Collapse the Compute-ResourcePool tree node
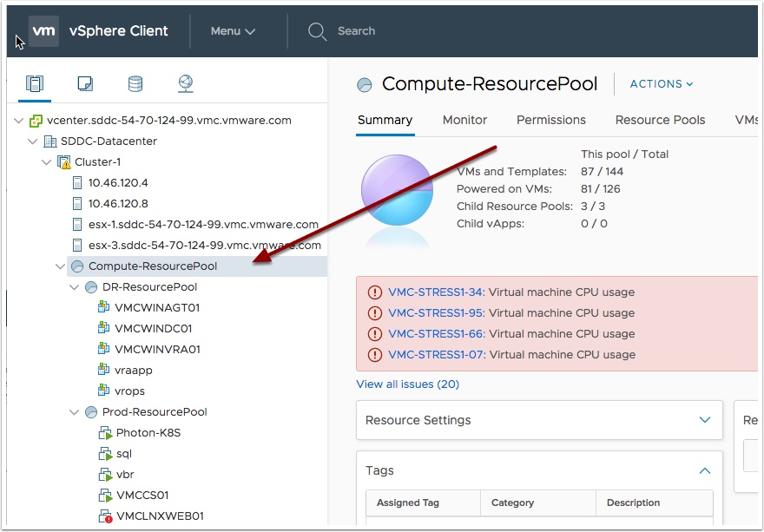 (x=61, y=266)
